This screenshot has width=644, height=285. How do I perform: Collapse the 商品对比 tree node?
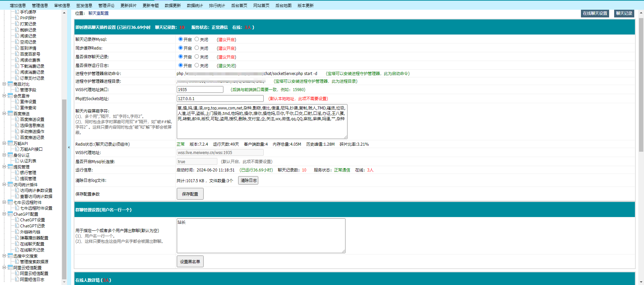coord(4,84)
